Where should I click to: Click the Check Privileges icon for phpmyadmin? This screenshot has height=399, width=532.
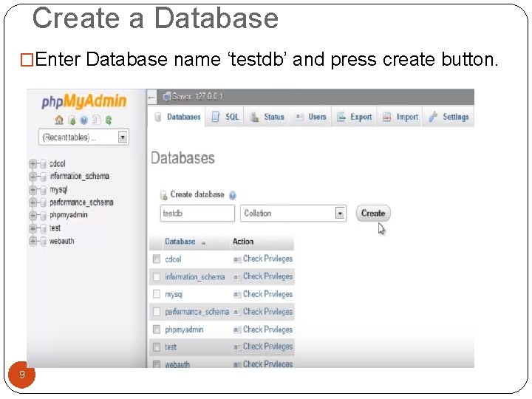pyautogui.click(x=237, y=330)
